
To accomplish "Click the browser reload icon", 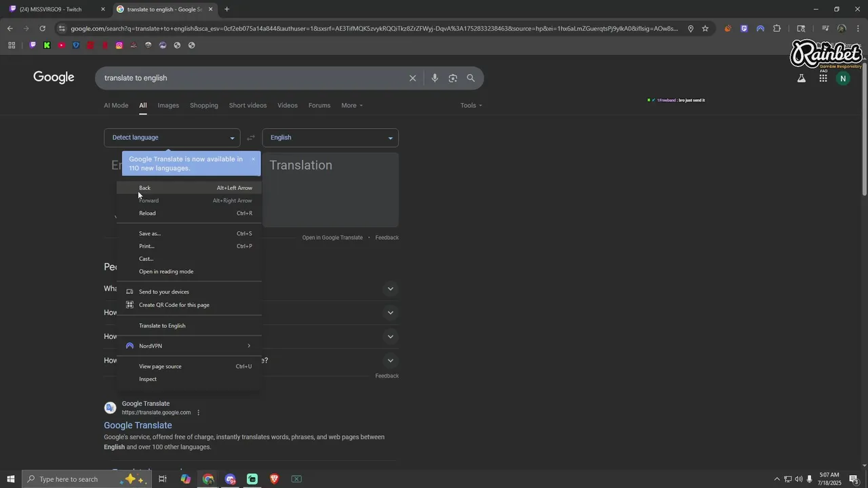I will coord(42,28).
